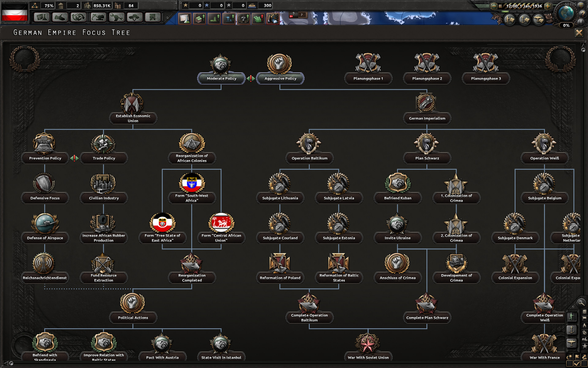
Task: Open the navy anchor orders icon
Action: (x=524, y=20)
